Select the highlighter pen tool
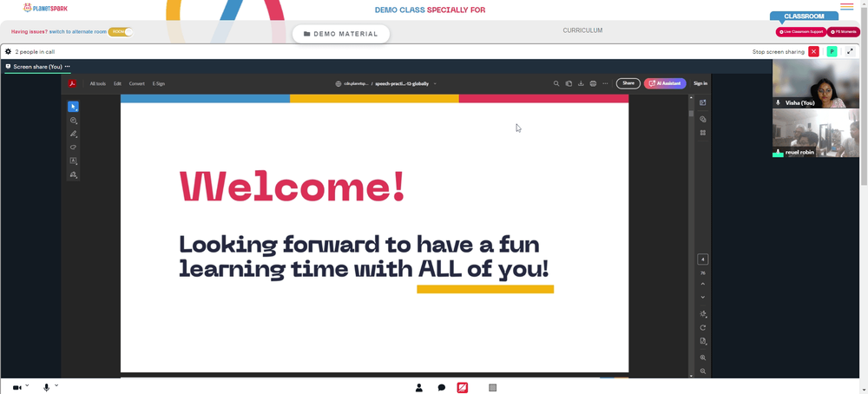Image resolution: width=868 pixels, height=394 pixels. (x=73, y=134)
